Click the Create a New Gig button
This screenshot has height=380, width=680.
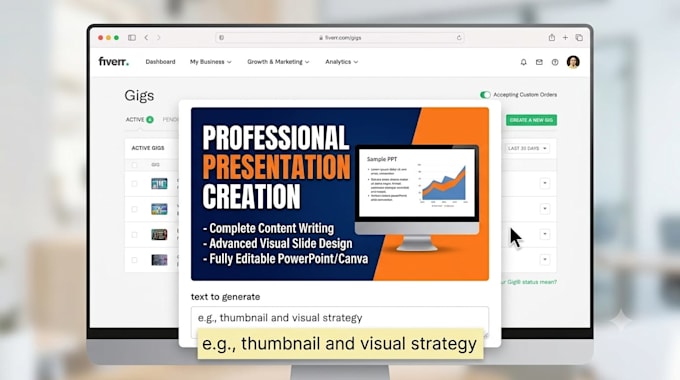531,120
